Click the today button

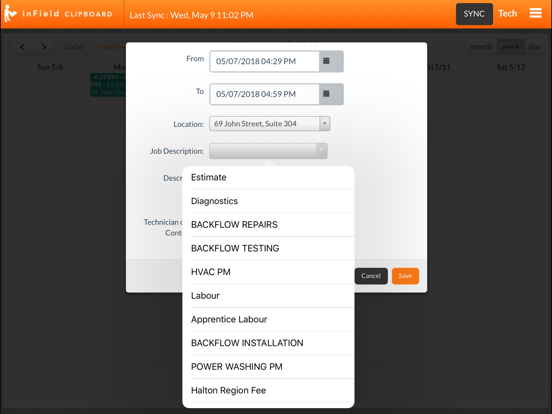tap(75, 47)
